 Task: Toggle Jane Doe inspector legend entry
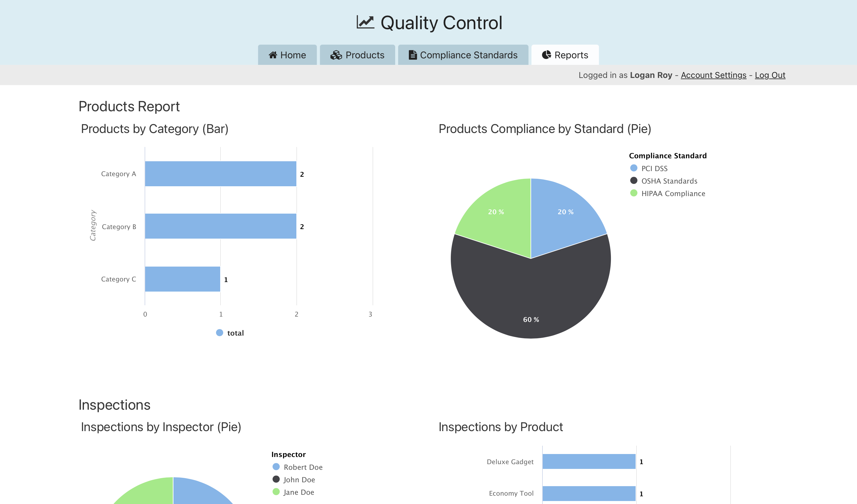coord(298,492)
